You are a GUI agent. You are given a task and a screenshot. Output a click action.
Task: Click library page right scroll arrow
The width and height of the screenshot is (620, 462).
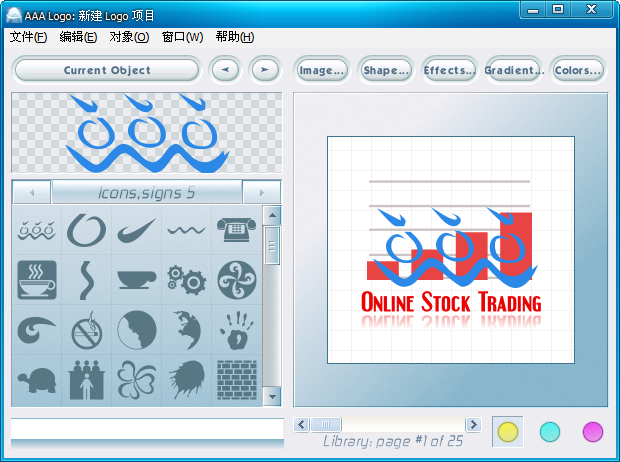pos(473,424)
